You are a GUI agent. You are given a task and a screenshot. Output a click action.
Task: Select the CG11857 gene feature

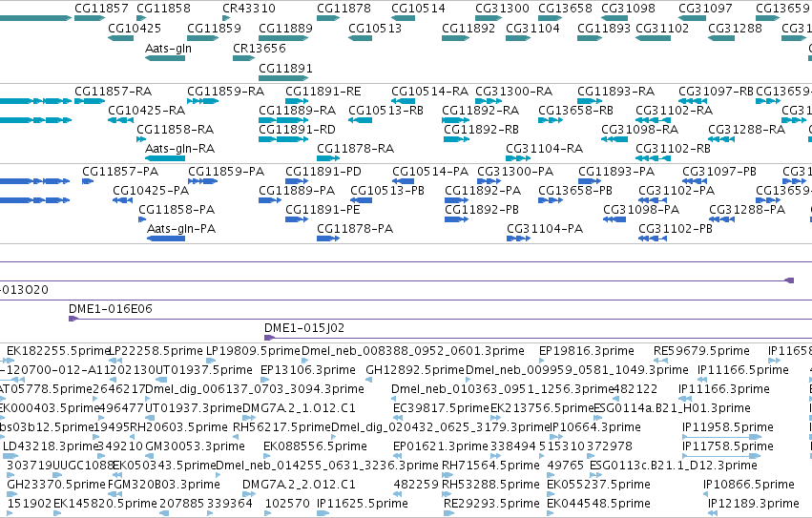tap(90, 18)
